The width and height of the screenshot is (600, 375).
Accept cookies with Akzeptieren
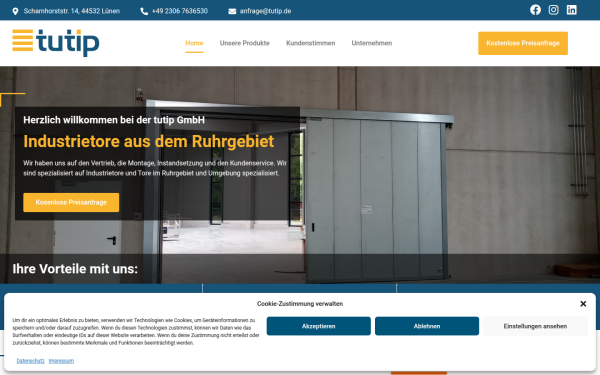point(318,326)
